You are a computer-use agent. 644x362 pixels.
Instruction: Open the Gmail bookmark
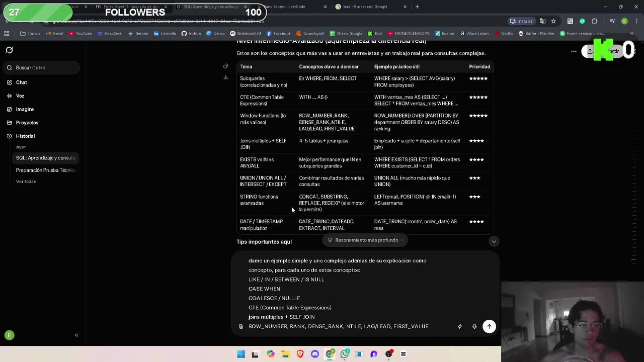tap(54, 34)
